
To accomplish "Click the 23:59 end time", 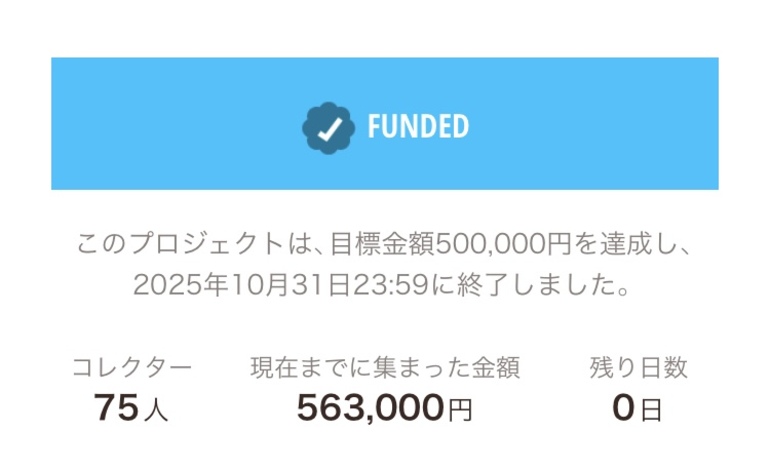I will (x=393, y=286).
